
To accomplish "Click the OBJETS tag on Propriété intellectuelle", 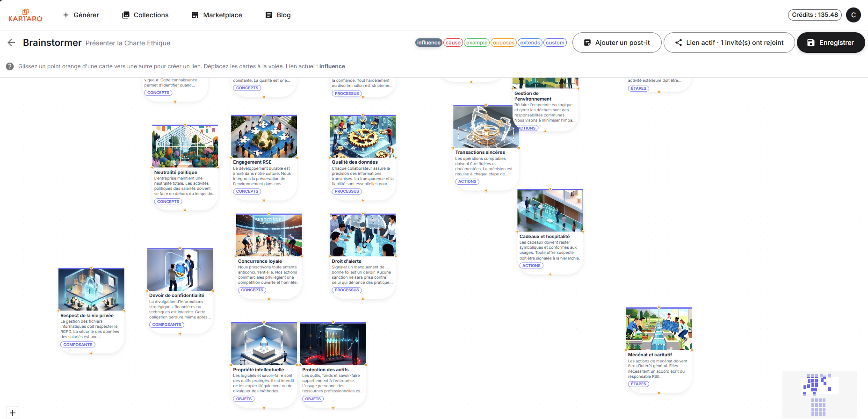I will pyautogui.click(x=244, y=399).
